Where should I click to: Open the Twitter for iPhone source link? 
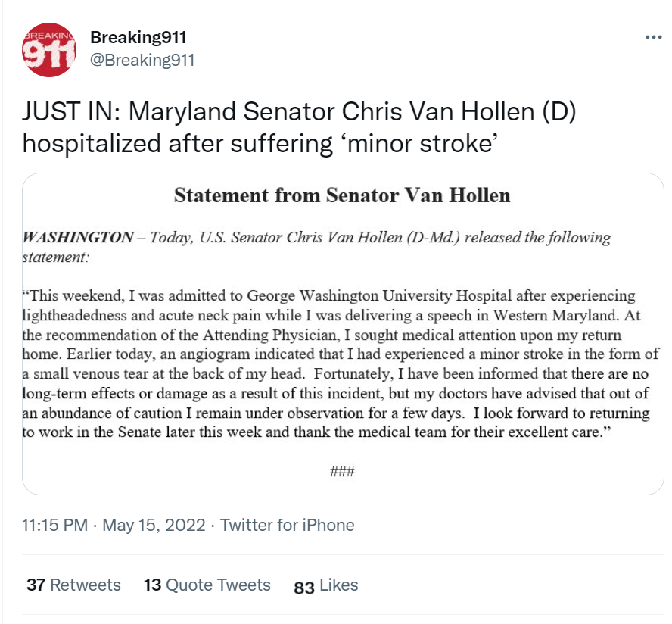click(287, 525)
